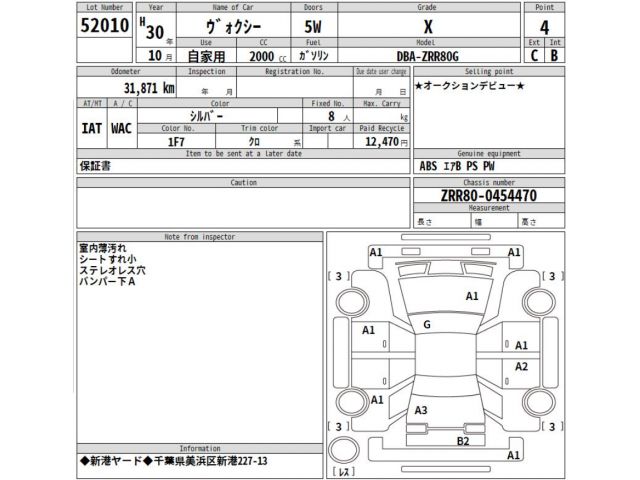Click inspector note 室内薄汚れ
The width and height of the screenshot is (640, 480).
[x=103, y=248]
